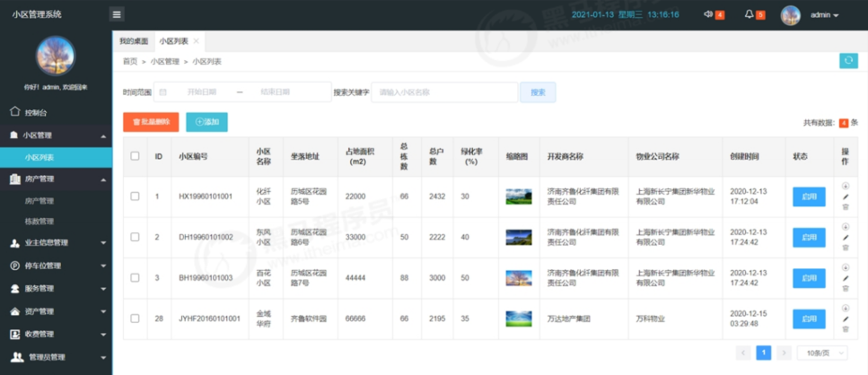868x375 pixels.
Task: Open the admin user dropdown
Action: click(824, 15)
